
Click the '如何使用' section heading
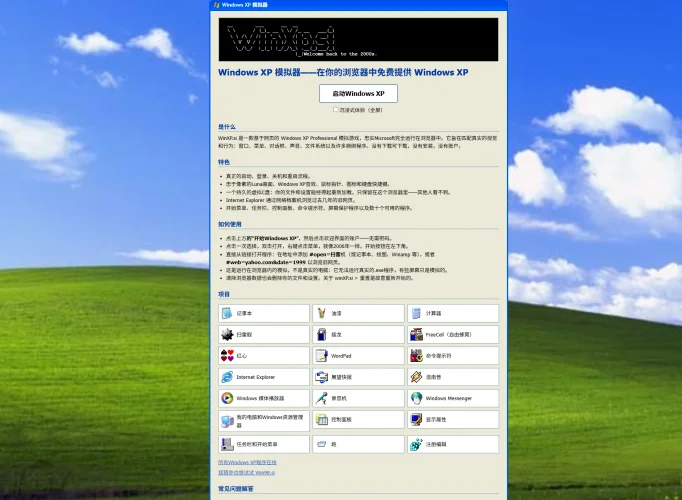point(230,224)
